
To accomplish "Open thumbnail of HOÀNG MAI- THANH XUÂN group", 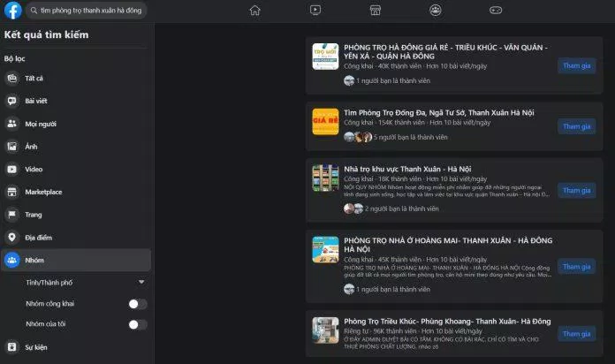I will point(325,249).
